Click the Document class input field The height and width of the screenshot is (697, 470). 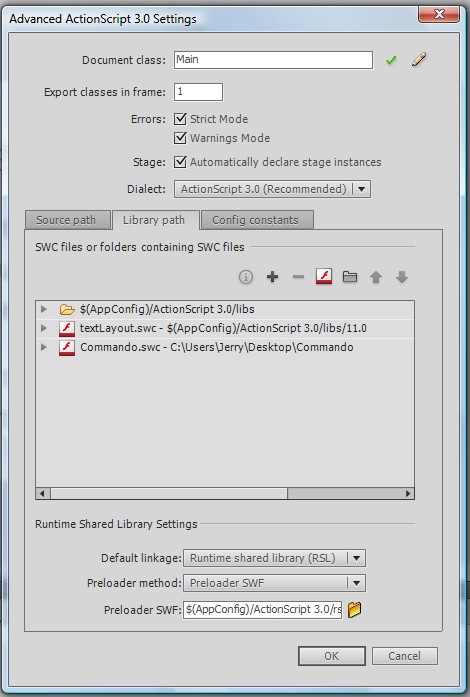pos(273,60)
